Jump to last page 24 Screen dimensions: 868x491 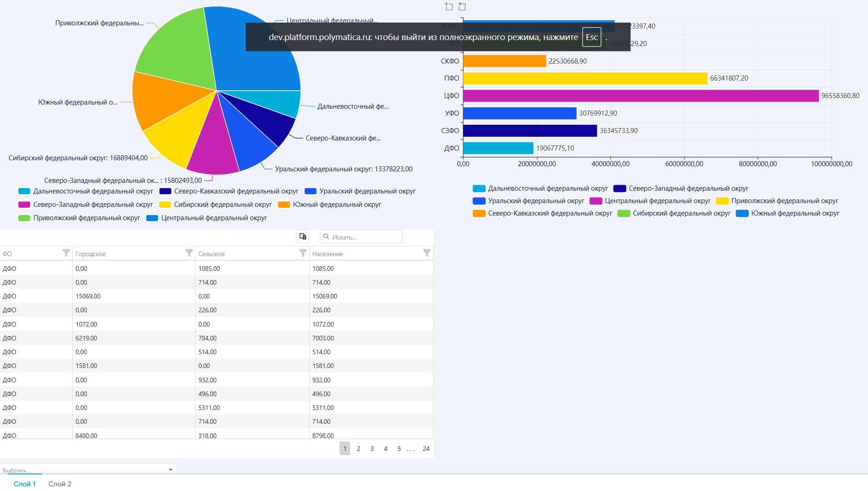tap(426, 449)
